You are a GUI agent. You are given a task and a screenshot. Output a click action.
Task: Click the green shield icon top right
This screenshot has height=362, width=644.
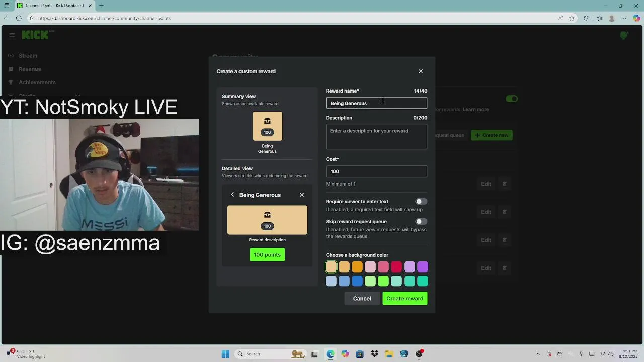tap(624, 35)
